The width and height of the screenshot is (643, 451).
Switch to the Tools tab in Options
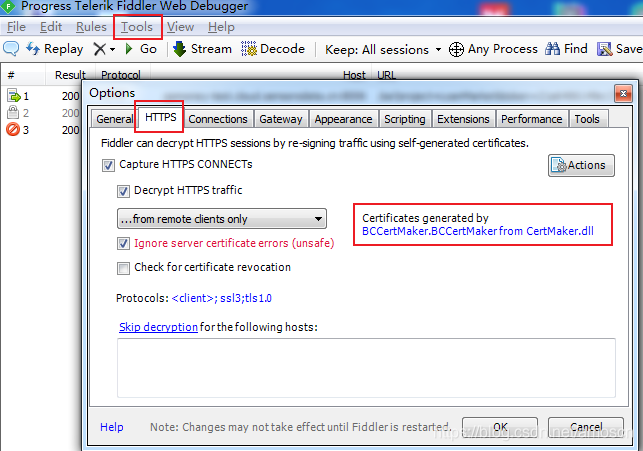587,119
